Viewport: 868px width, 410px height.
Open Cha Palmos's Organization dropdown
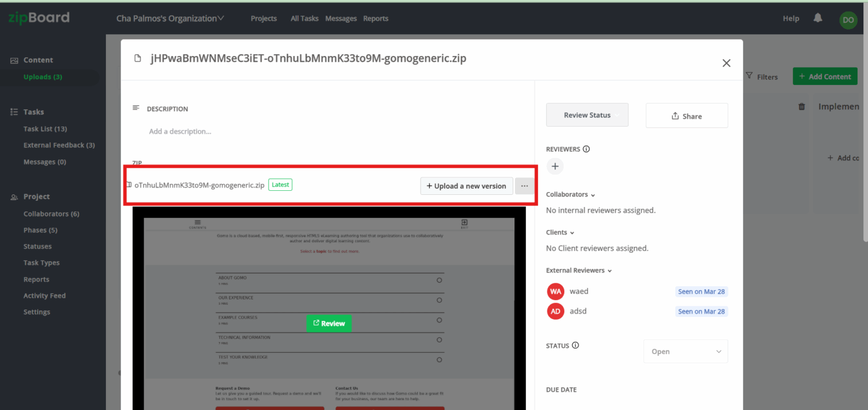tap(170, 19)
